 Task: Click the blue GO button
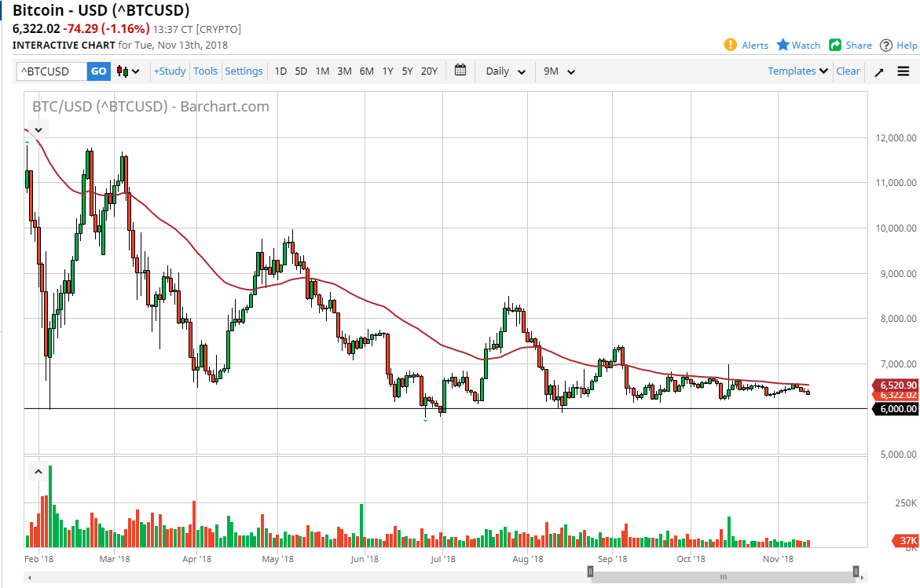98,71
